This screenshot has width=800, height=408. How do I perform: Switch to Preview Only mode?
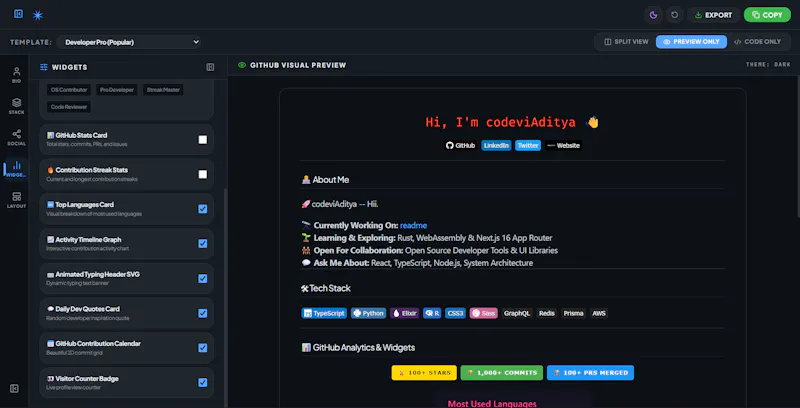[x=691, y=42]
